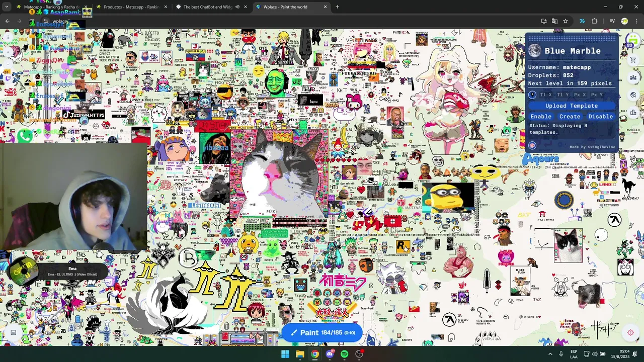Click the Px X coordinate field

[580, 95]
